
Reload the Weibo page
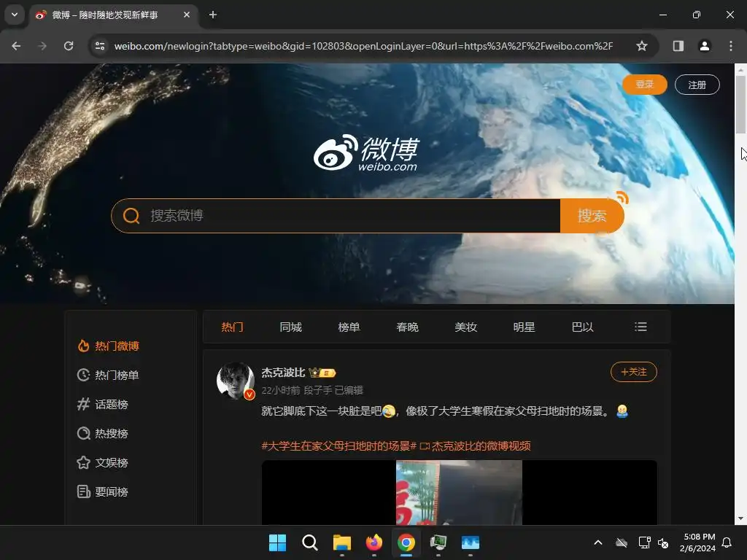coord(69,46)
